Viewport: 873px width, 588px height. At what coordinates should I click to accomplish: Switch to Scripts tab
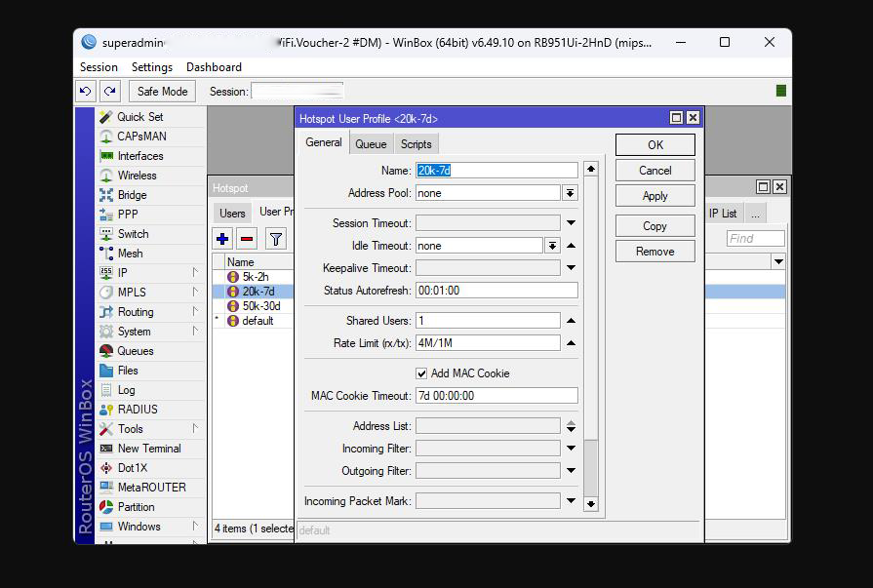(x=416, y=144)
